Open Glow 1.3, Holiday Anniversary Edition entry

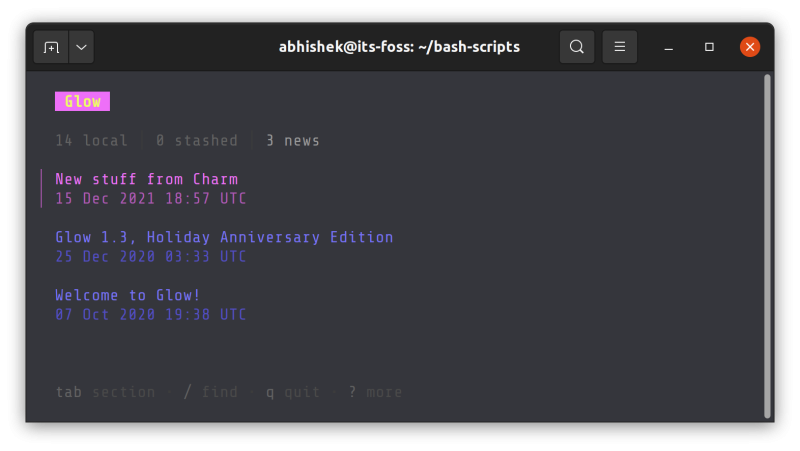click(224, 237)
